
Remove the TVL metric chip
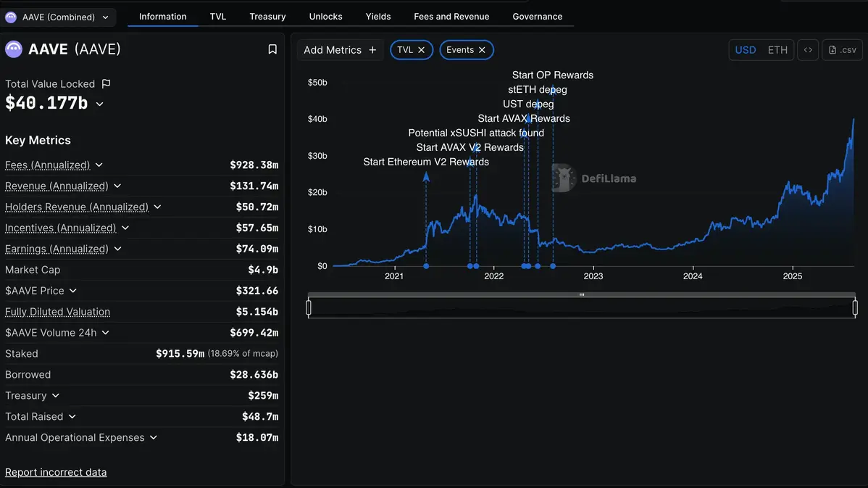[421, 50]
